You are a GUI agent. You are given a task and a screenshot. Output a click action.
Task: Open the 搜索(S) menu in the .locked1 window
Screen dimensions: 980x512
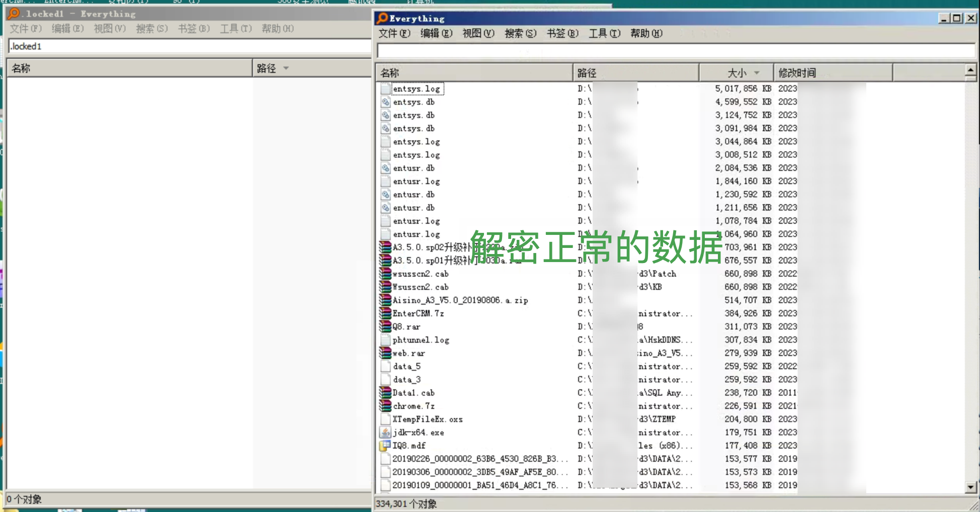point(151,29)
